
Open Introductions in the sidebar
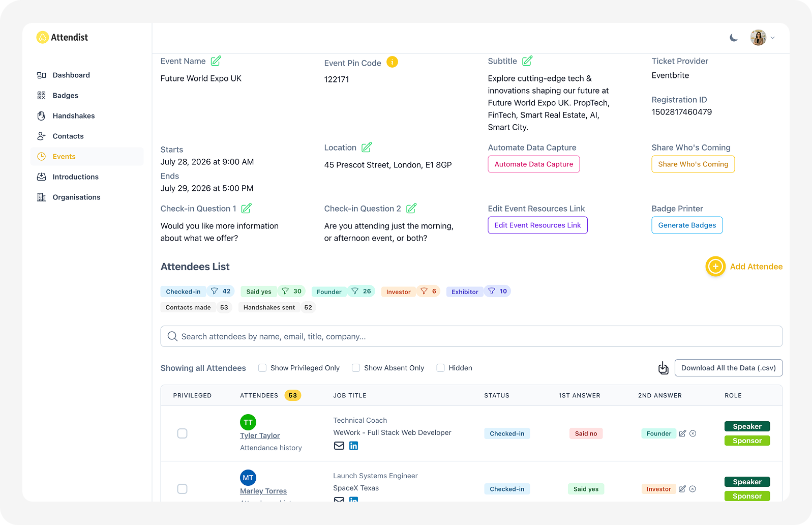(86, 177)
